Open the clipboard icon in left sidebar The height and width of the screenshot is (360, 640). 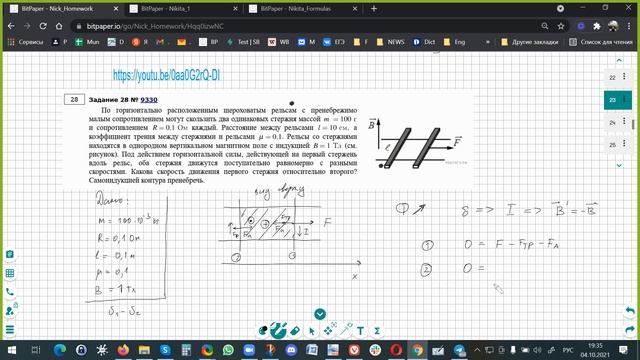pos(10,254)
